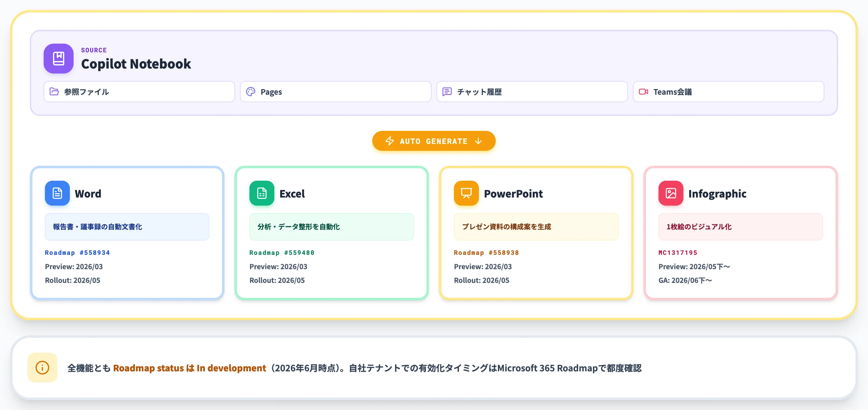Image resolution: width=868 pixels, height=410 pixels.
Task: Click Preview: 2026/05下〜 in Infographic card
Action: pyautogui.click(x=694, y=267)
